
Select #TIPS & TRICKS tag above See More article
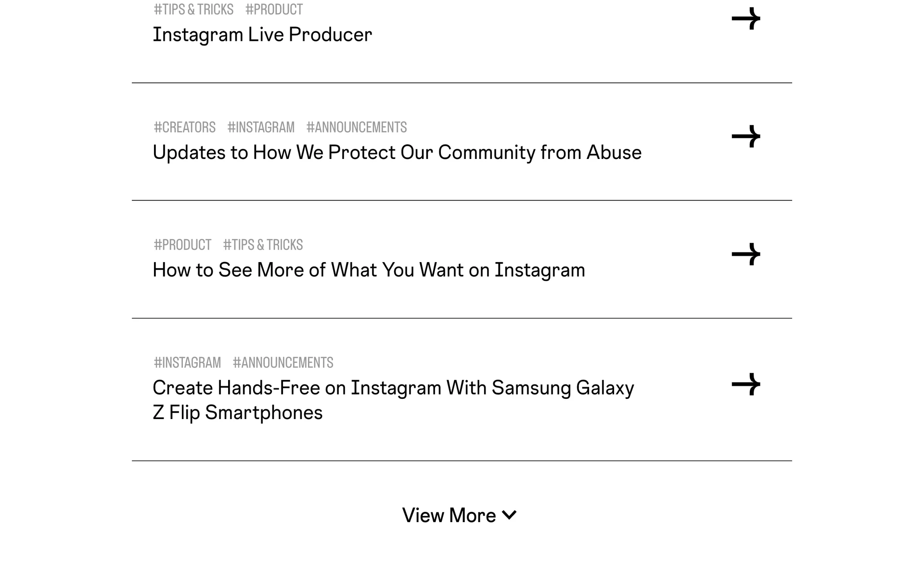click(263, 245)
